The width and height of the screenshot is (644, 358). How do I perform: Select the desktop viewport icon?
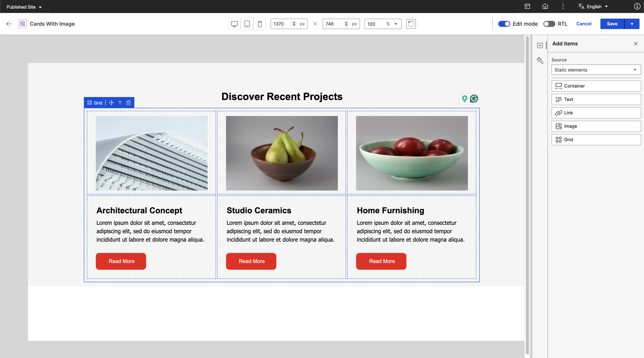(x=234, y=24)
